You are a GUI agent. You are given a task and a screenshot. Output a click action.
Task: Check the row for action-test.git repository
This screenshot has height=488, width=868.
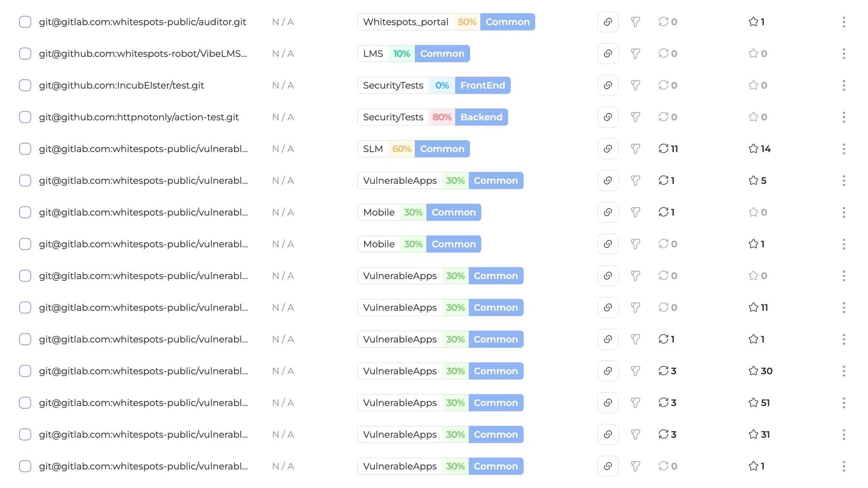pyautogui.click(x=25, y=117)
